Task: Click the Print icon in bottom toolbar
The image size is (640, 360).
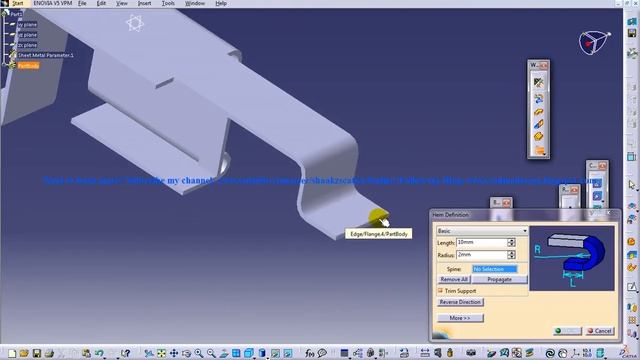Action: 49,353
